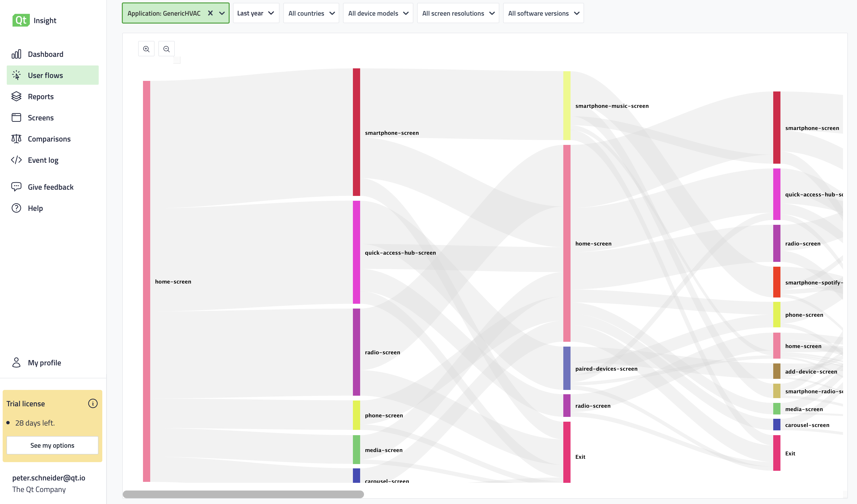Screen dimensions: 857x504
Task: Expand the All device models filter
Action: pyautogui.click(x=378, y=13)
